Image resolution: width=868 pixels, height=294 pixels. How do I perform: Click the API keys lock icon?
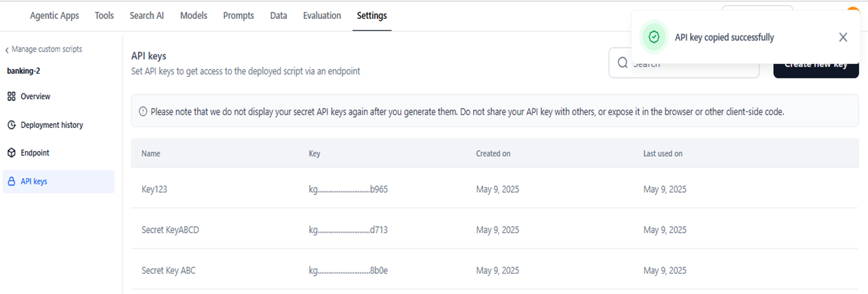[11, 182]
